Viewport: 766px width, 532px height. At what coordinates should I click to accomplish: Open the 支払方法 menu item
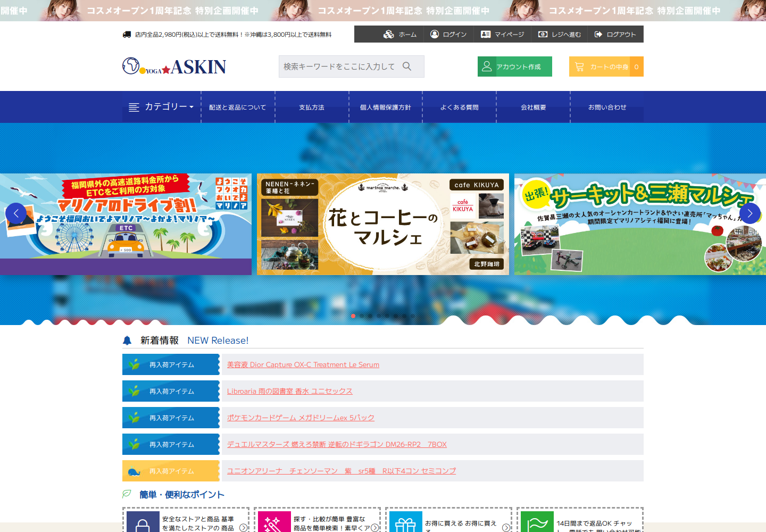(x=312, y=107)
